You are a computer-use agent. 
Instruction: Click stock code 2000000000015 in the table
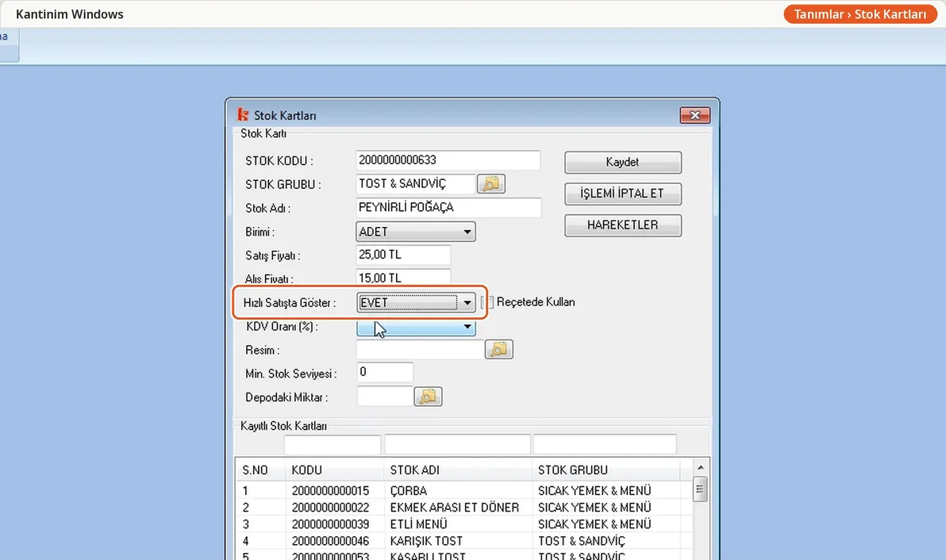(331, 491)
